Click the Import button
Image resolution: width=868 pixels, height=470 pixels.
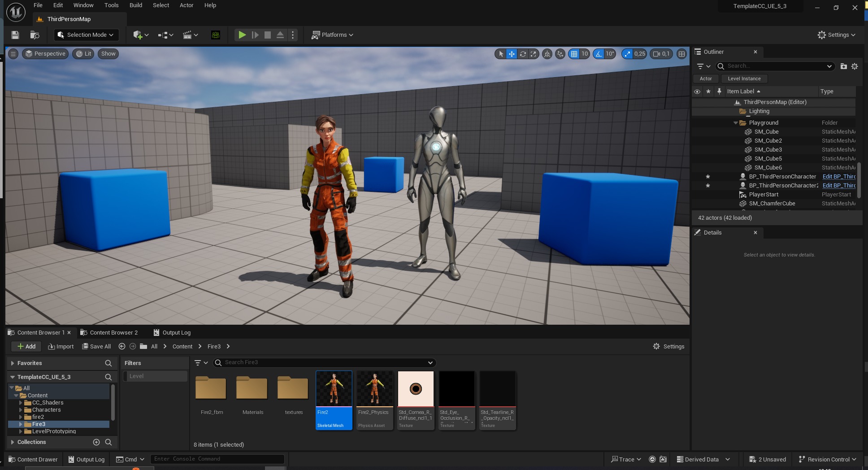point(61,346)
